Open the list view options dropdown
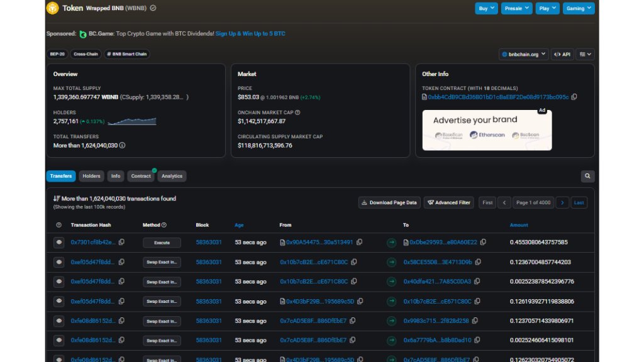 [586, 54]
